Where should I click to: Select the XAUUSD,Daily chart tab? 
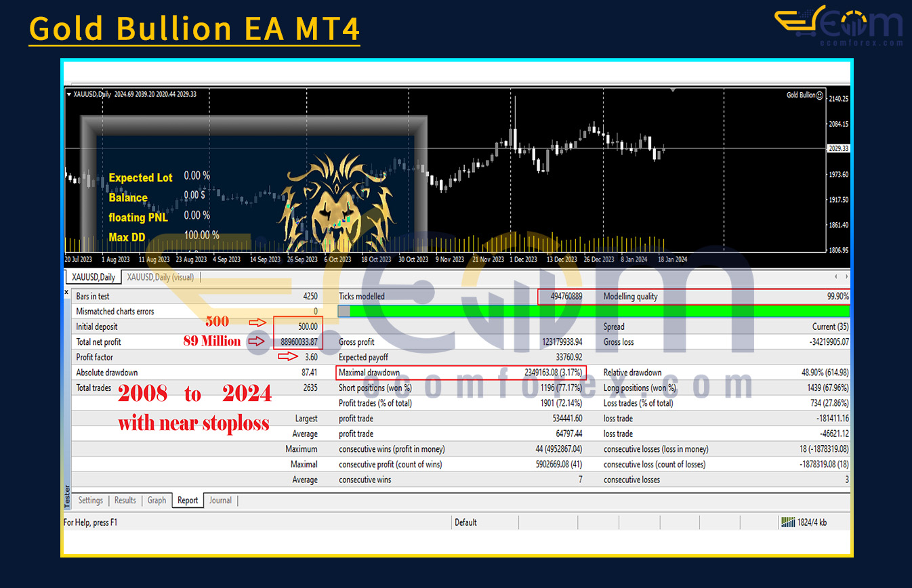[x=94, y=277]
